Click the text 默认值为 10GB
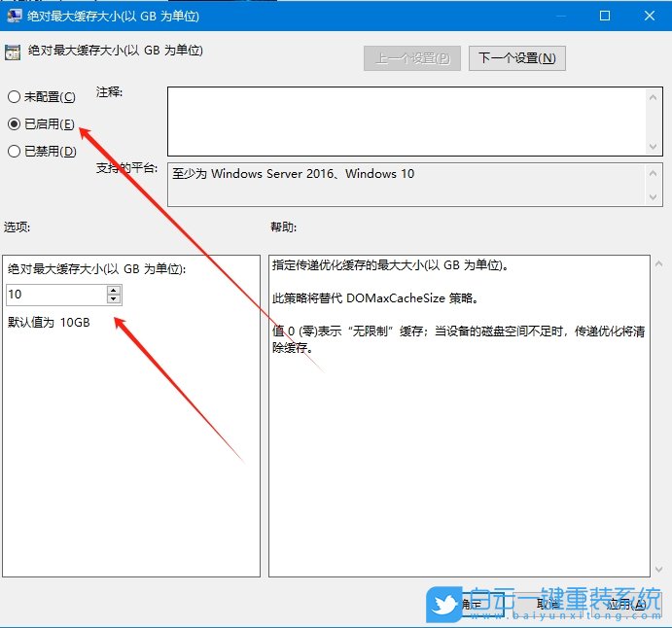The image size is (672, 628). tap(49, 322)
